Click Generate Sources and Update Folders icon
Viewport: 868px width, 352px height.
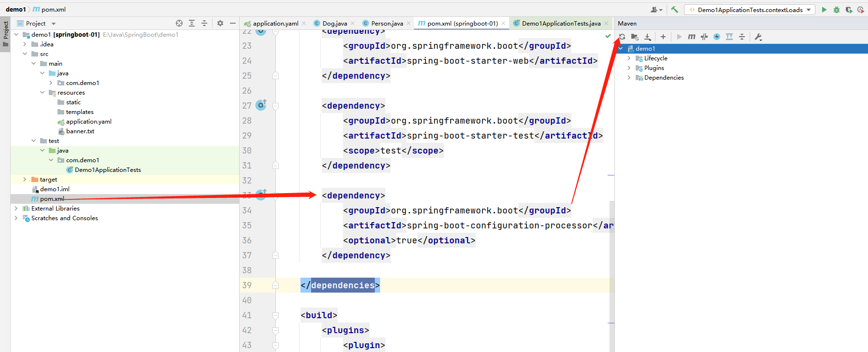tap(635, 37)
